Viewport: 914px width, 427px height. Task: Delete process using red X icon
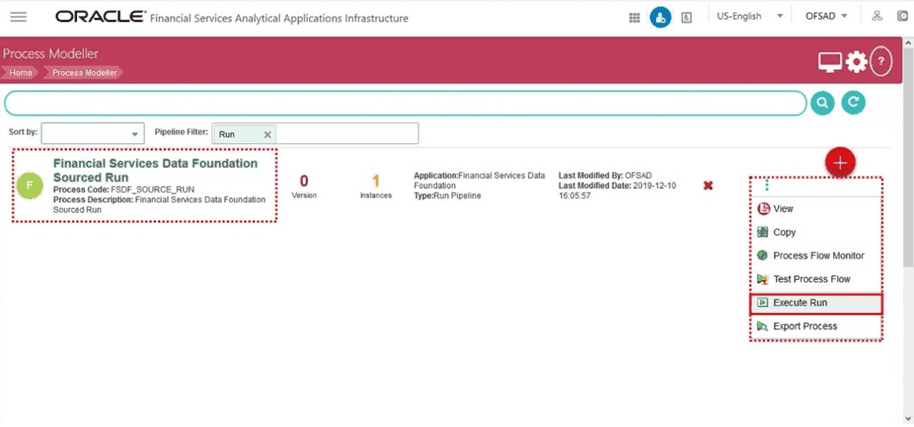(708, 185)
